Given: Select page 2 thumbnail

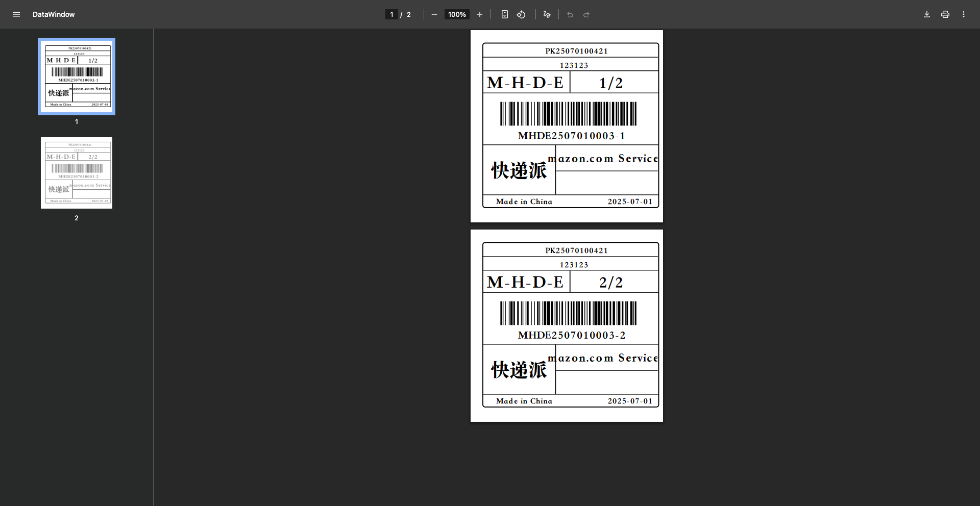Looking at the screenshot, I should pyautogui.click(x=77, y=173).
